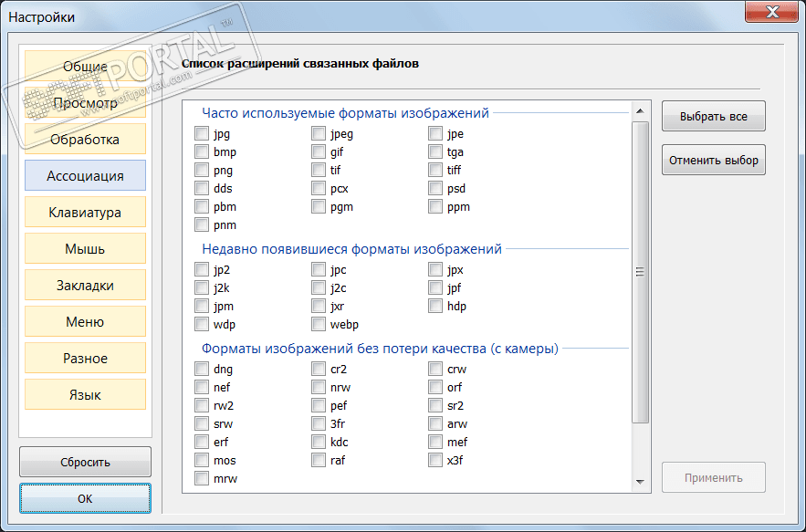
Task: Enable the bmp file association
Action: coord(202,151)
